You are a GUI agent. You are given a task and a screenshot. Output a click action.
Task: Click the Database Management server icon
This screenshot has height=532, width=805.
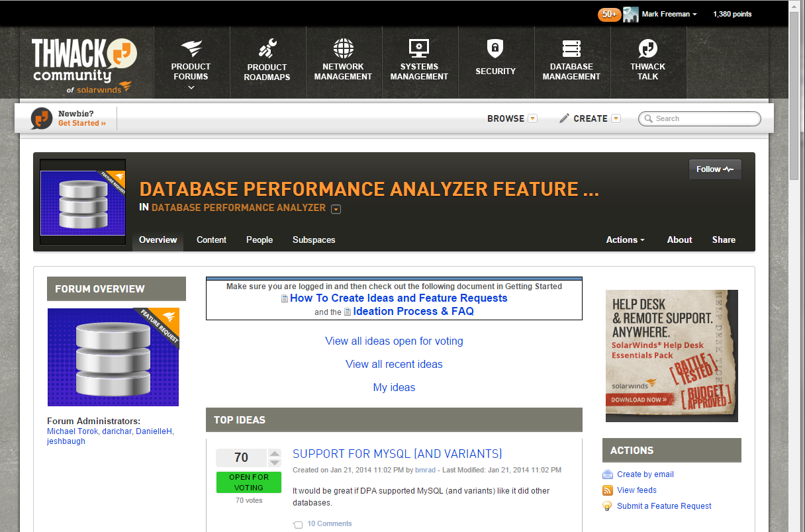point(571,48)
